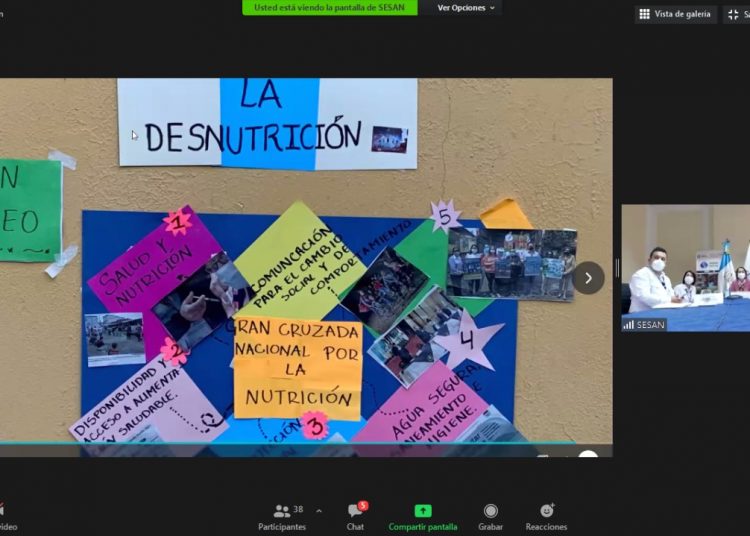Click the LA DESNUTRICIÓN title on shared screen
The width and height of the screenshot is (750, 536).
pyautogui.click(x=266, y=122)
